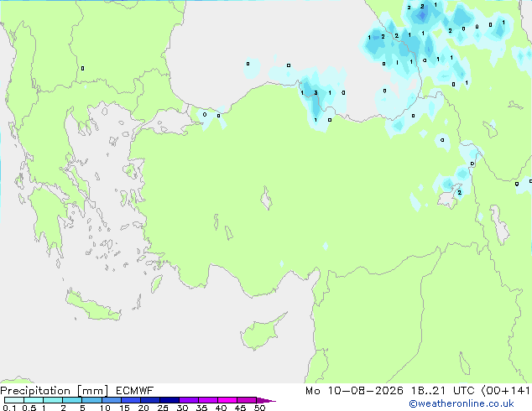Click the 0.1–0.5 mm palest legend swatch
Screen dimensions: 532x411
coord(14,400)
